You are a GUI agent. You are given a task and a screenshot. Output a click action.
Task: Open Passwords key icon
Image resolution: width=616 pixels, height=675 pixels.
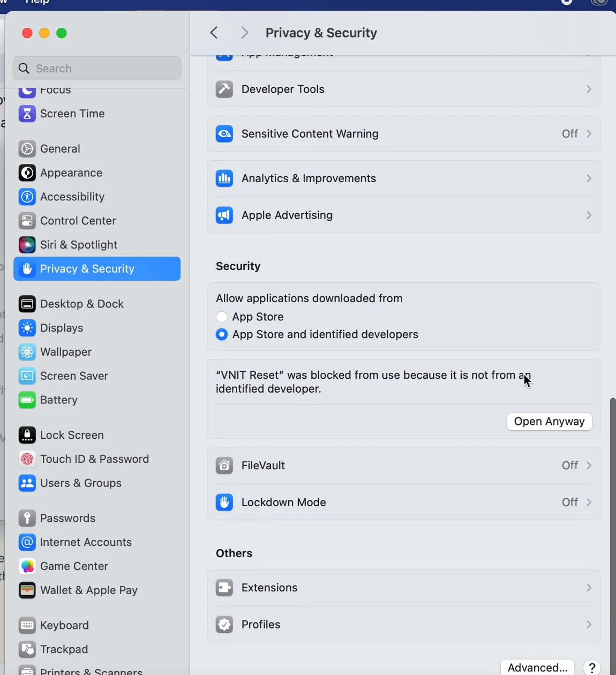[27, 518]
